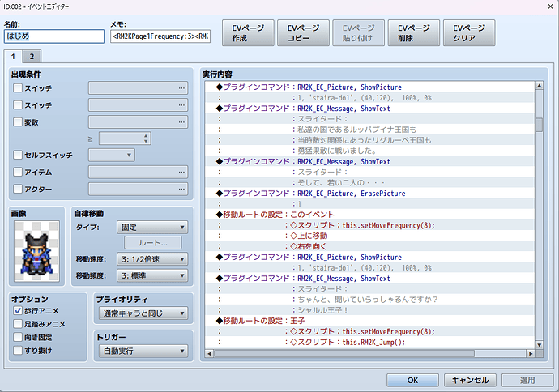The width and height of the screenshot is (559, 392).
Task: Check the すり抜け option
Action: [18, 351]
